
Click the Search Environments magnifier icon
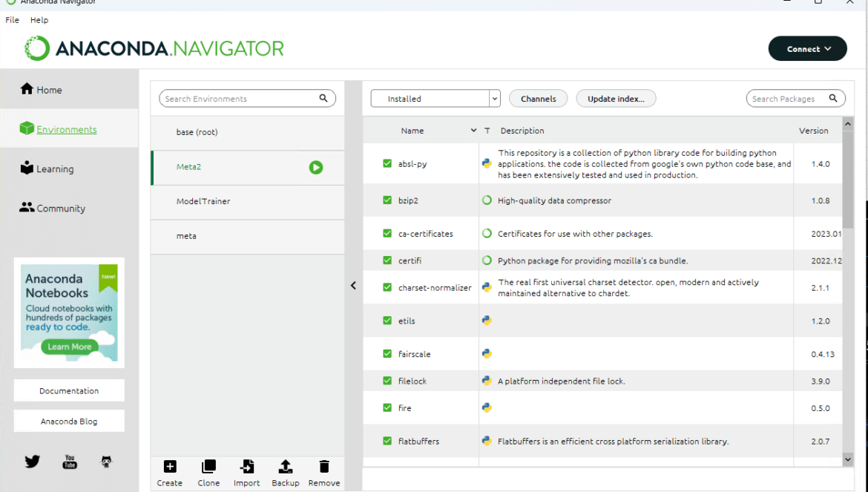[x=323, y=98]
